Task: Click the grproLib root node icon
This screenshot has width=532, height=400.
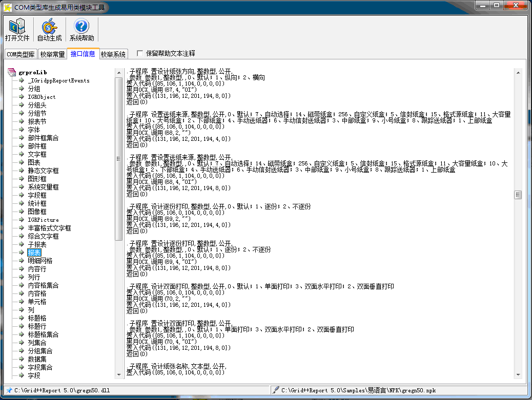Action: click(x=12, y=72)
